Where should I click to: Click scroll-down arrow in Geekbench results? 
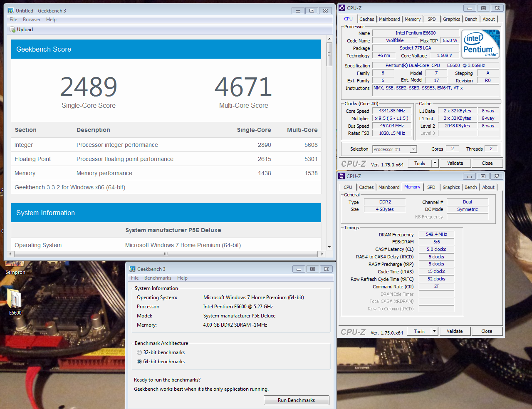(329, 247)
